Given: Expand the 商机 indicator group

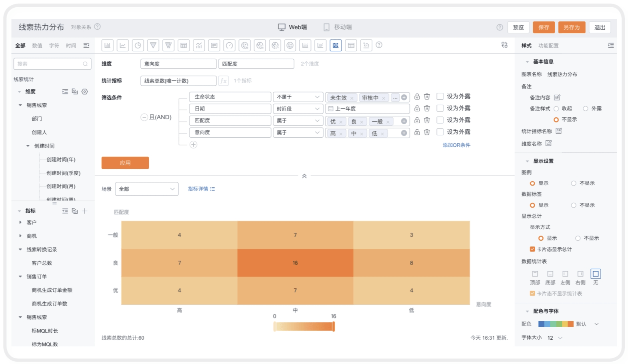Looking at the screenshot, I should tap(20, 236).
